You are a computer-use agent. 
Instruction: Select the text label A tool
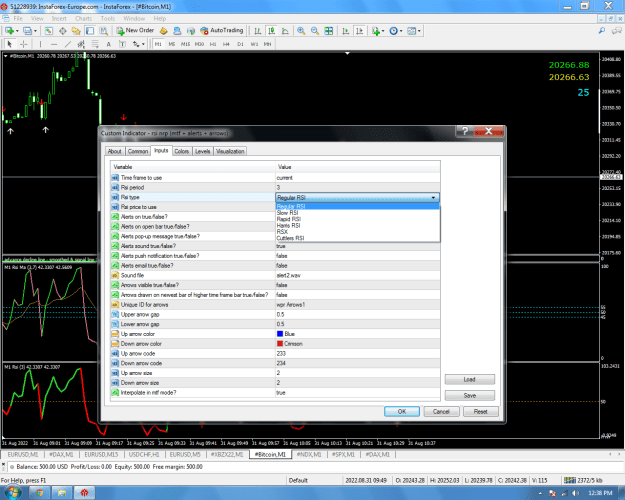[x=108, y=44]
